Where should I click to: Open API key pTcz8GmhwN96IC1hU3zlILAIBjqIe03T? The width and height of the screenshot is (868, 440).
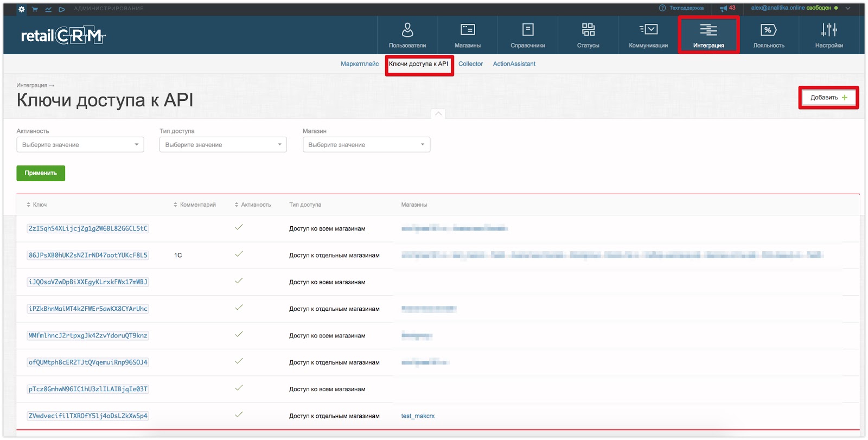[88, 389]
